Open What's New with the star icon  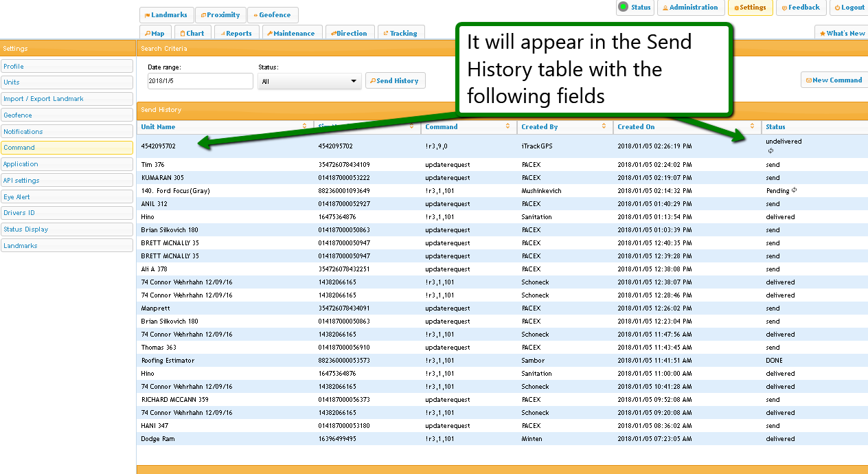point(842,33)
